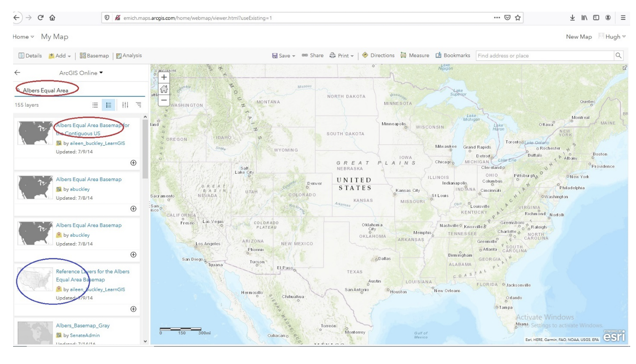
Task: Bookmark this page with the star icon
Action: pos(518,17)
